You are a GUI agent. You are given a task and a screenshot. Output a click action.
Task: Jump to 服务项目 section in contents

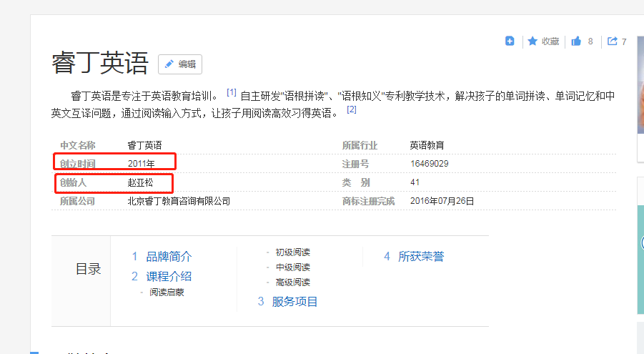click(294, 302)
